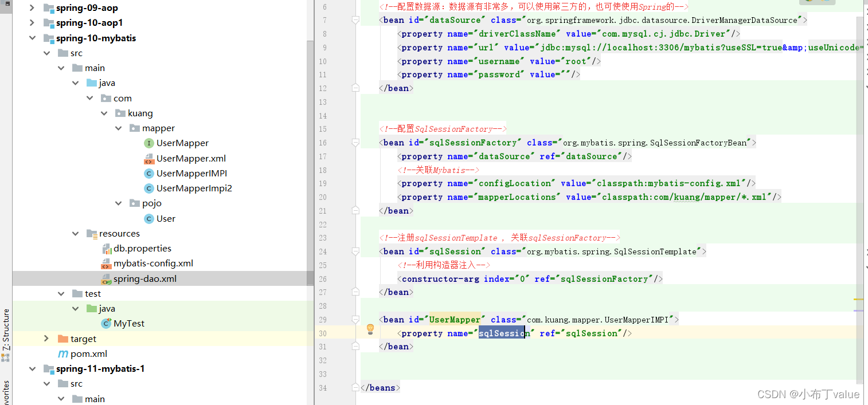Click the UserMapperIMPI class icon
This screenshot has height=405, width=868.
[148, 174]
